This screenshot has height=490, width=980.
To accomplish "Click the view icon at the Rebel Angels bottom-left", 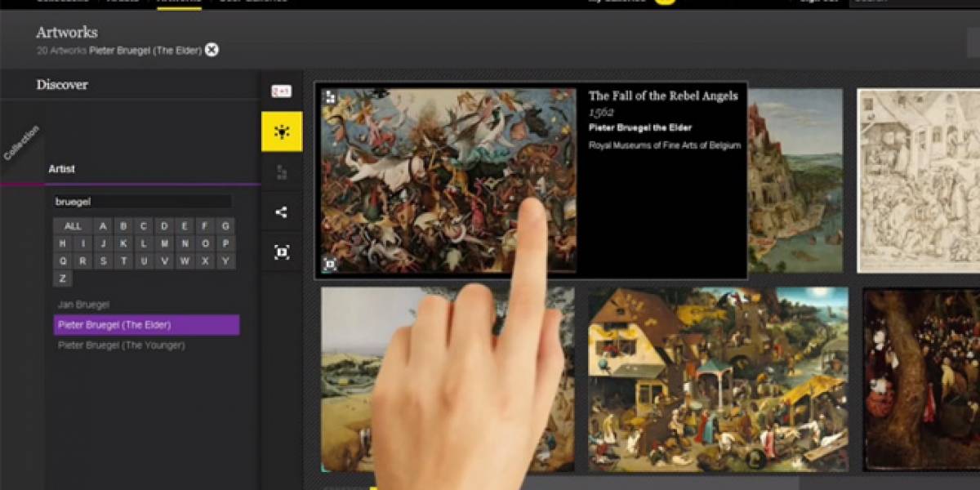I will point(330,264).
